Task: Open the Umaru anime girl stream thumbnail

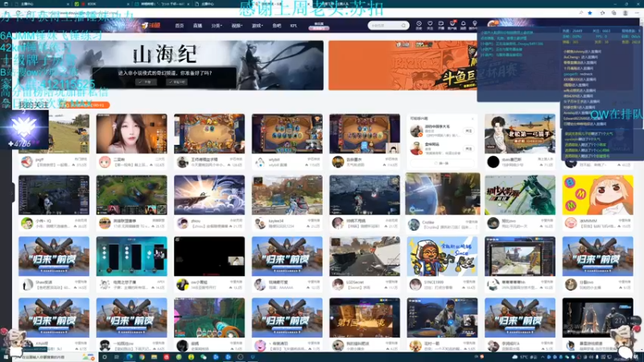Action: click(x=597, y=195)
